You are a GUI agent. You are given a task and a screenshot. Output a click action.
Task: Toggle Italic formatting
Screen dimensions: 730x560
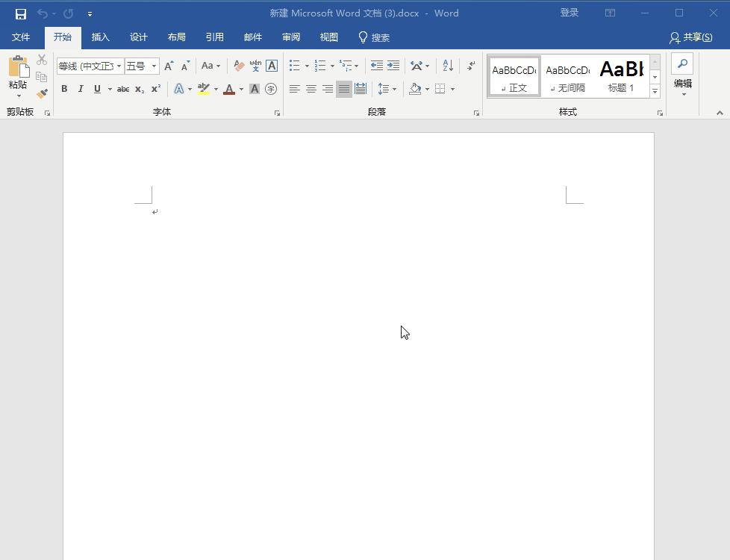coord(81,89)
